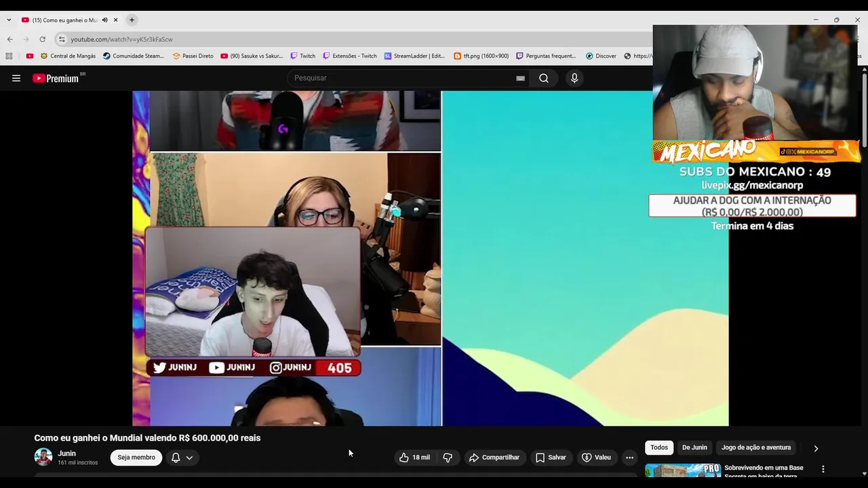Reload the page with refresh icon
The width and height of the screenshot is (868, 488).
[x=42, y=39]
